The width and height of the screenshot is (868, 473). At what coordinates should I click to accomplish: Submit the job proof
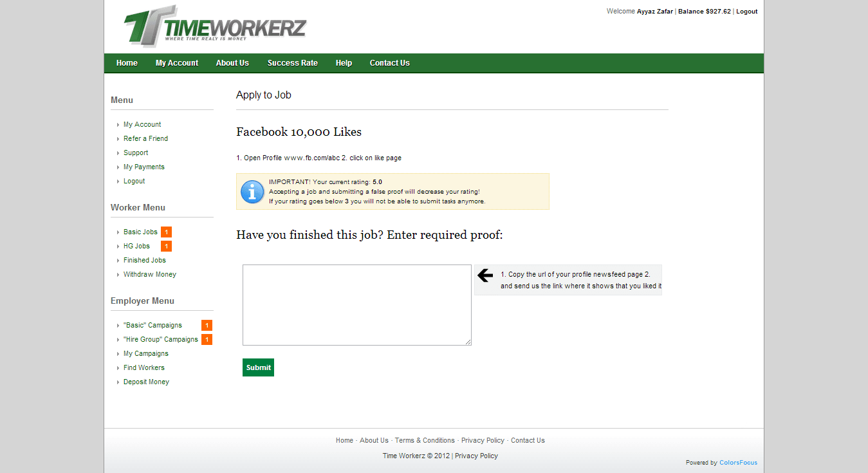pyautogui.click(x=258, y=367)
